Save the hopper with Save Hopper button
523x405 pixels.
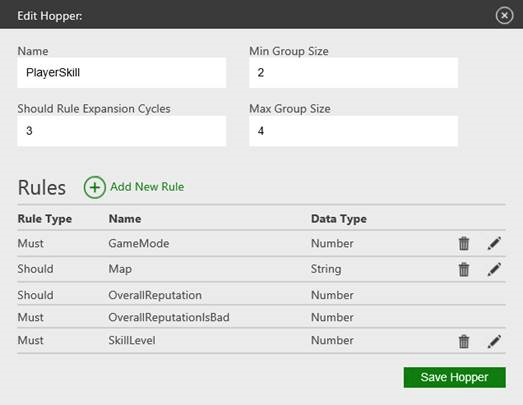point(455,378)
